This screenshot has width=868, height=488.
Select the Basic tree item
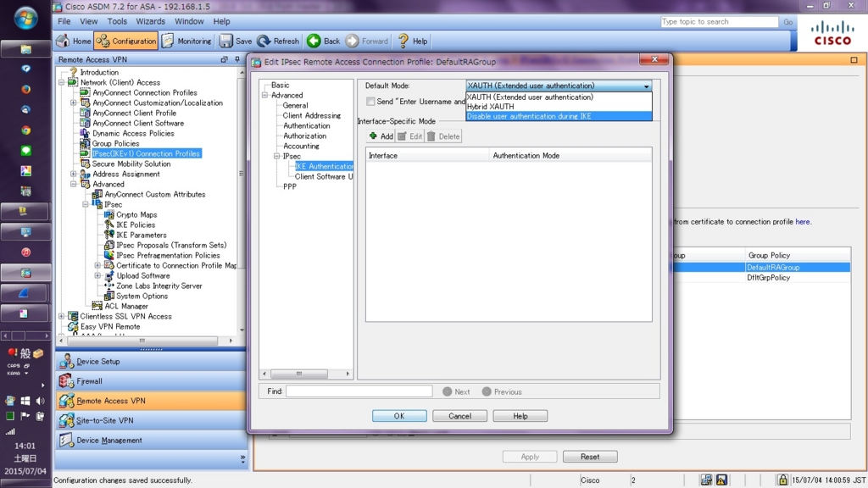[280, 86]
